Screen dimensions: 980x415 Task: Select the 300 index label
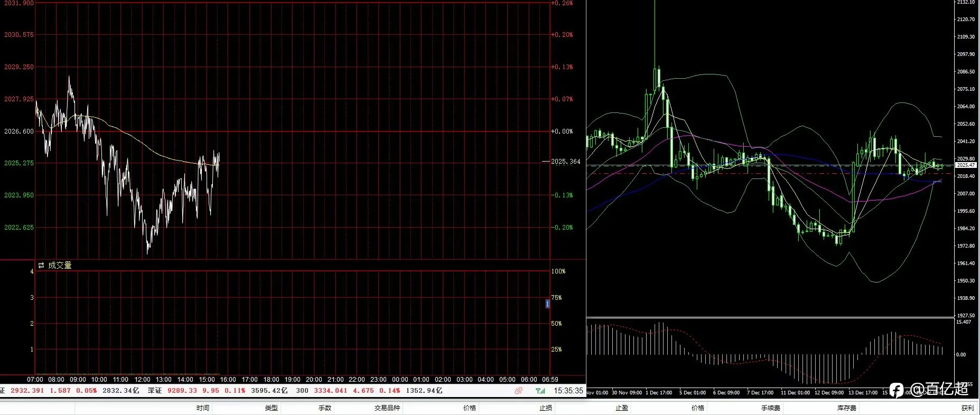point(302,391)
